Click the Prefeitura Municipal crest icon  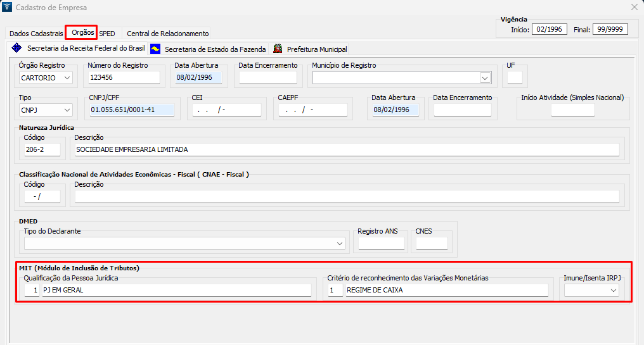(x=278, y=49)
